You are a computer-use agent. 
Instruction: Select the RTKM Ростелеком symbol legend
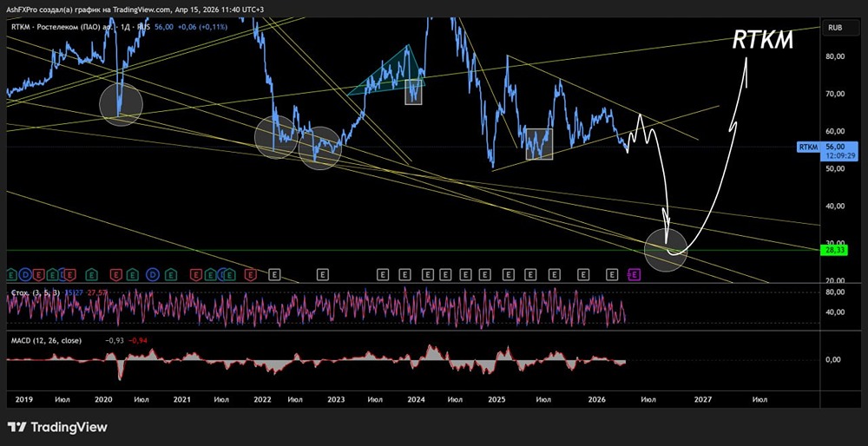(80, 26)
